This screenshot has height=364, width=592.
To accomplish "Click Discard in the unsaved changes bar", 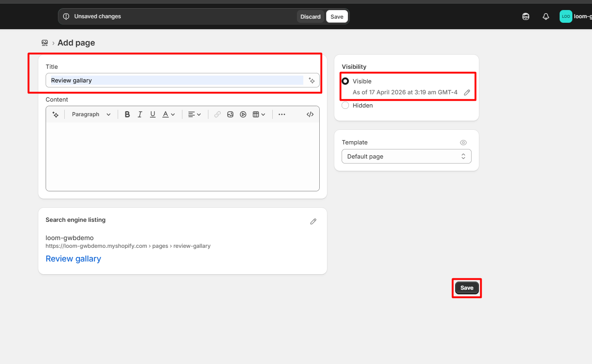I will click(x=310, y=16).
